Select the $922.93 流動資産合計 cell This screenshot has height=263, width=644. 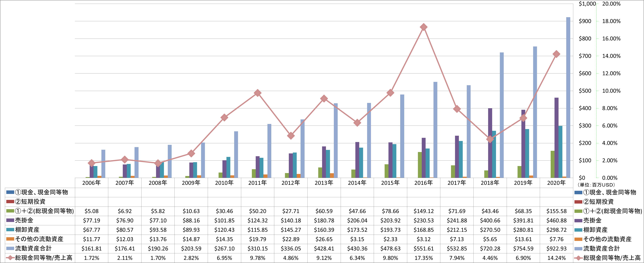click(x=556, y=248)
